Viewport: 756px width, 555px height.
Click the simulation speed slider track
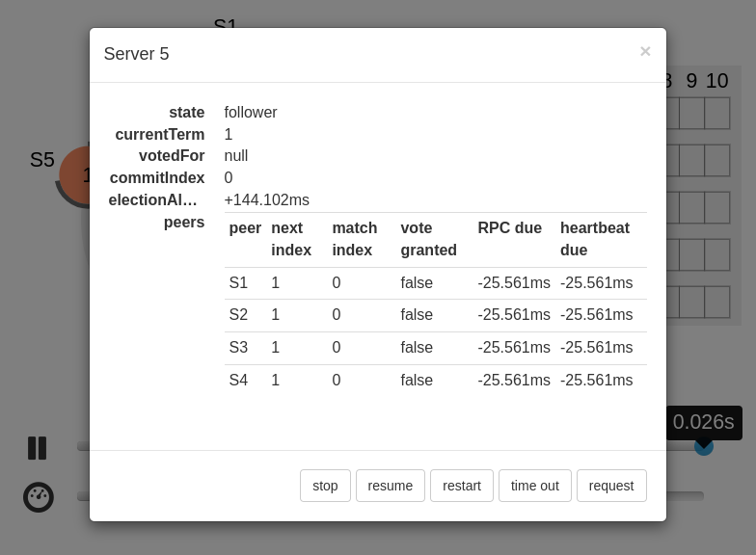[x=685, y=496]
